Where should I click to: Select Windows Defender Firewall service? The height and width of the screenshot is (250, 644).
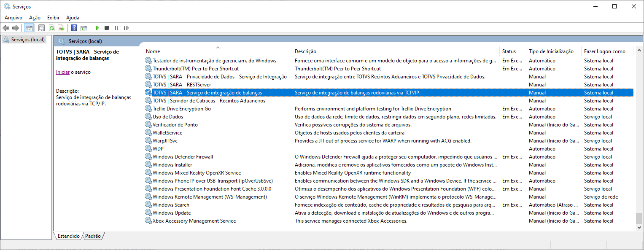coord(388,157)
